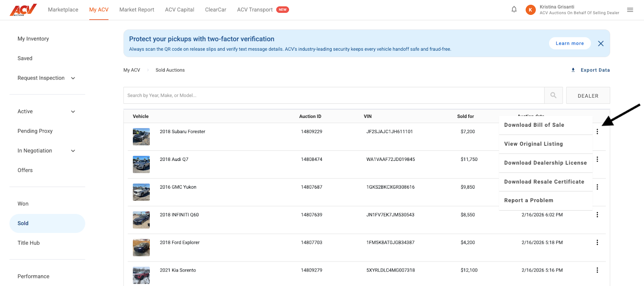Open the options menu for 2018 Audi Q7

pos(597,159)
